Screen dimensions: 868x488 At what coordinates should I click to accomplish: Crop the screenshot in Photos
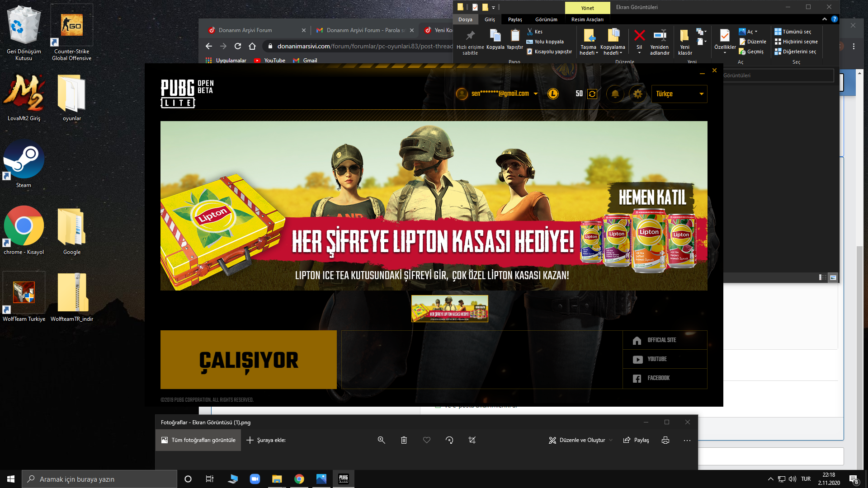[x=472, y=440]
